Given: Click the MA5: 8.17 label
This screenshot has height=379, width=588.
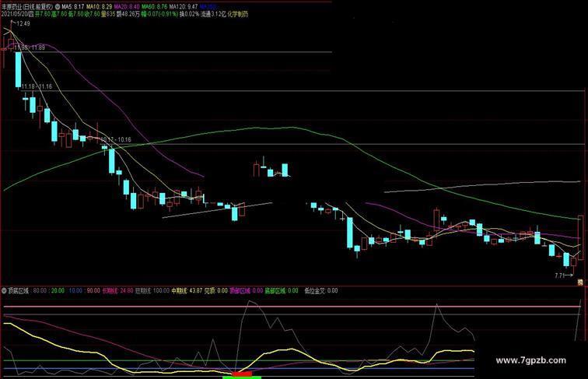Looking at the screenshot, I should tap(73, 7).
